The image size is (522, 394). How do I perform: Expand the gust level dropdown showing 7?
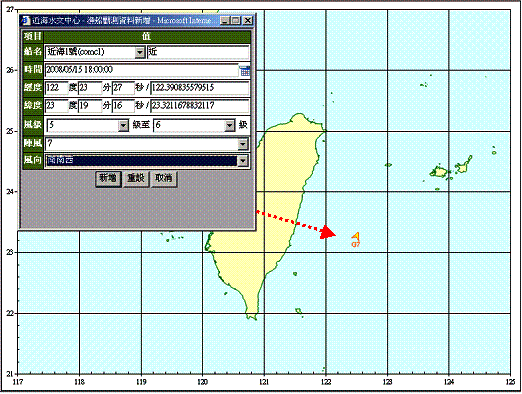point(243,144)
